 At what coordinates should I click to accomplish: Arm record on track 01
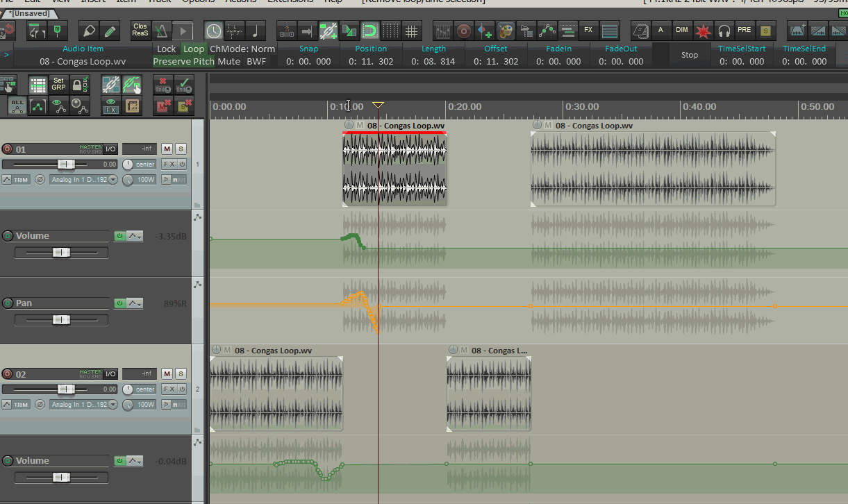click(x=8, y=149)
